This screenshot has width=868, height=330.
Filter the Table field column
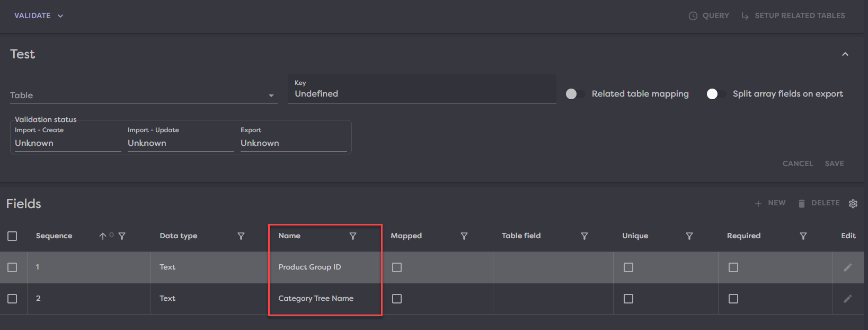584,236
